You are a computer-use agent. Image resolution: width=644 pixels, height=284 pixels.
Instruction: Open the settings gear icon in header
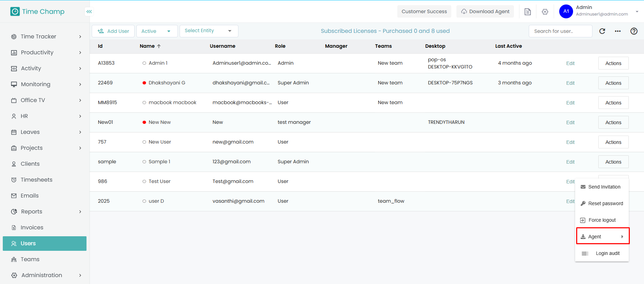(545, 12)
